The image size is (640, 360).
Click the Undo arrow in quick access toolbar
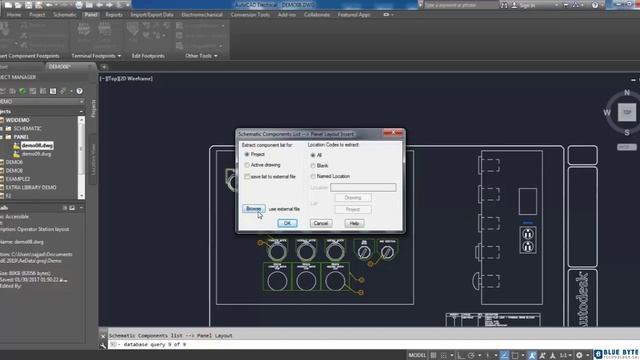[x=49, y=5]
